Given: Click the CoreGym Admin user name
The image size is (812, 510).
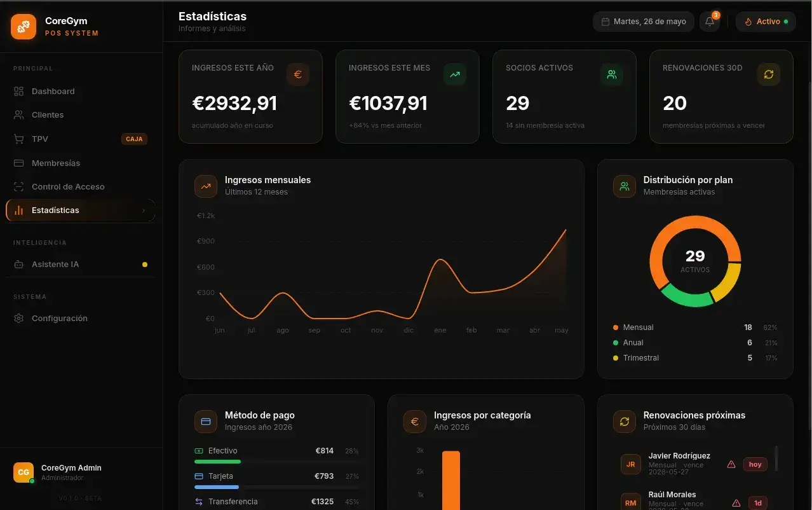Looking at the screenshot, I should click(71, 468).
